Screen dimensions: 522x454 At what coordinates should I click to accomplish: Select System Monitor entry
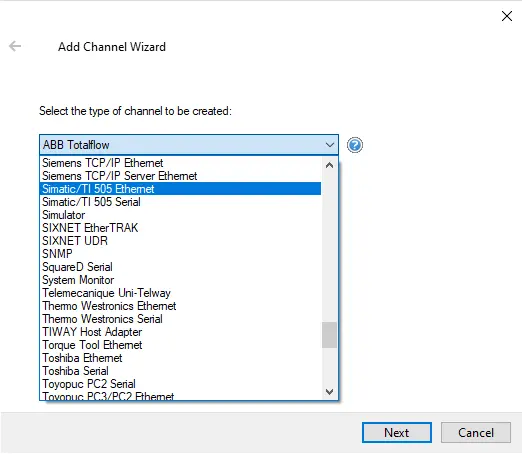tap(180, 280)
